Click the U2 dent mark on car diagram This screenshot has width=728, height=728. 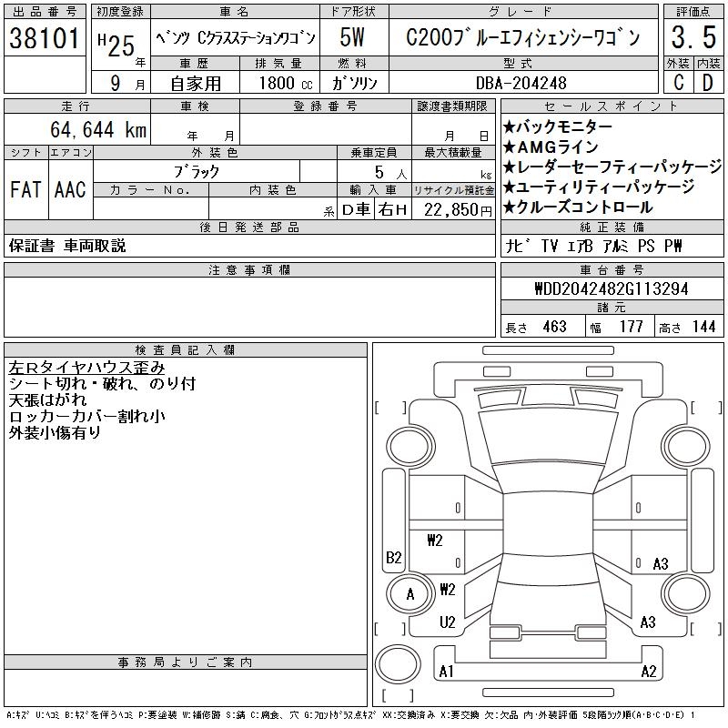point(447,622)
